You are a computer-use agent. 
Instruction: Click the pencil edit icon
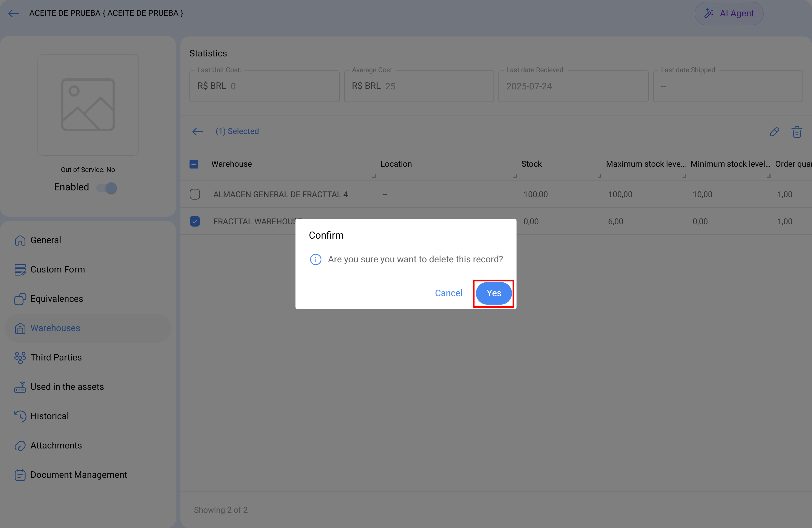774,131
